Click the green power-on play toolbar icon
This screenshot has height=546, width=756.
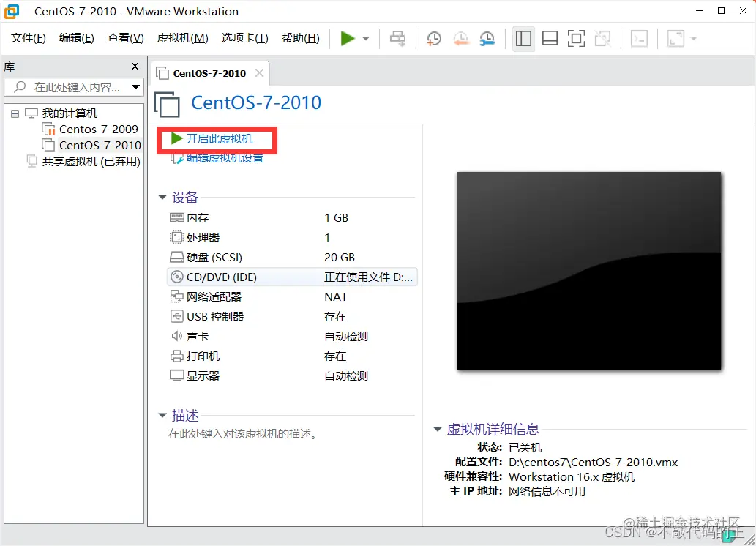(x=347, y=38)
